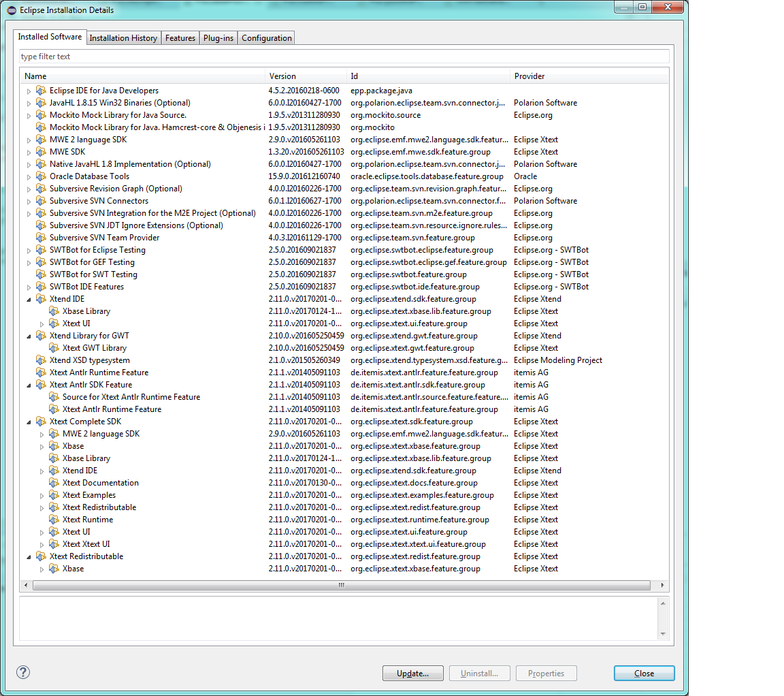
Task: Click the icon next to Xtext Runtime
Action: tap(54, 520)
